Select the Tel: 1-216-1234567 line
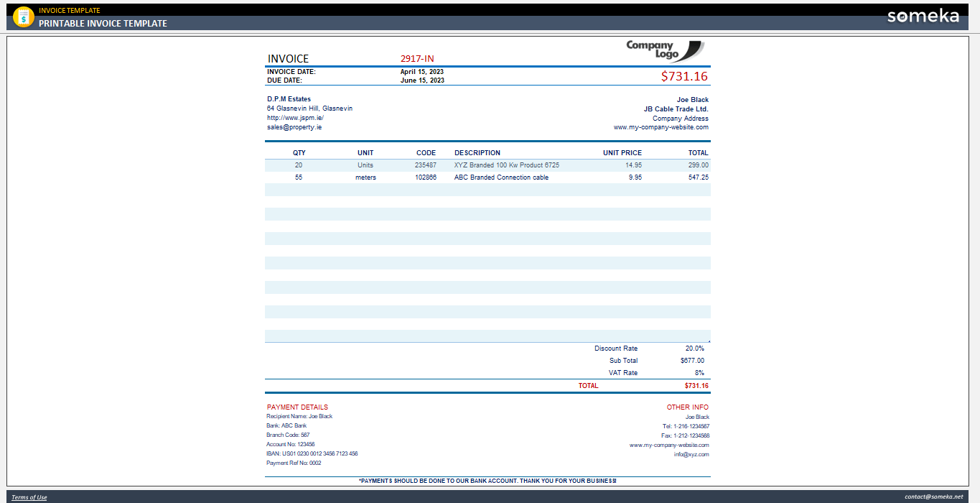 pyautogui.click(x=686, y=426)
